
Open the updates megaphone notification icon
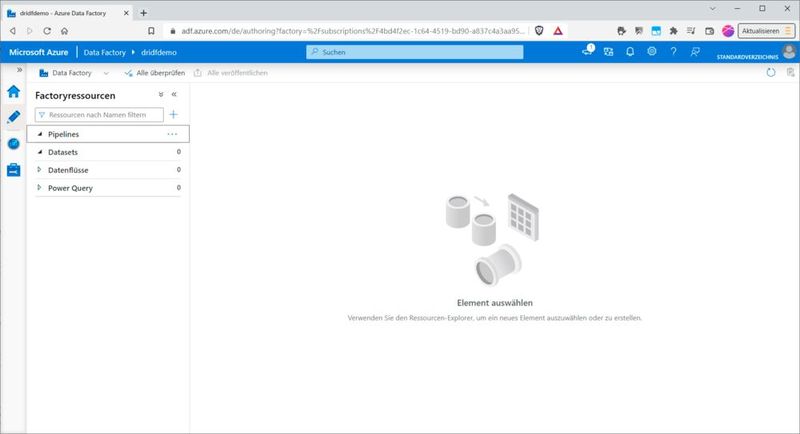point(588,51)
